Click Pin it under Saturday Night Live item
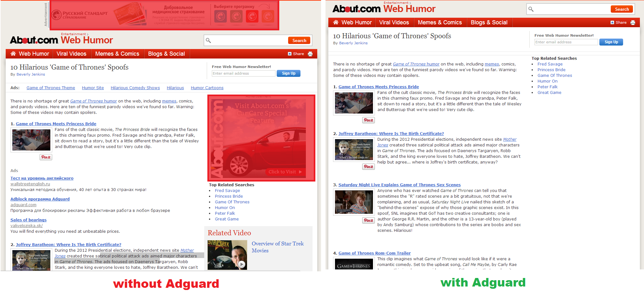This screenshot has height=296, width=644. point(369,220)
